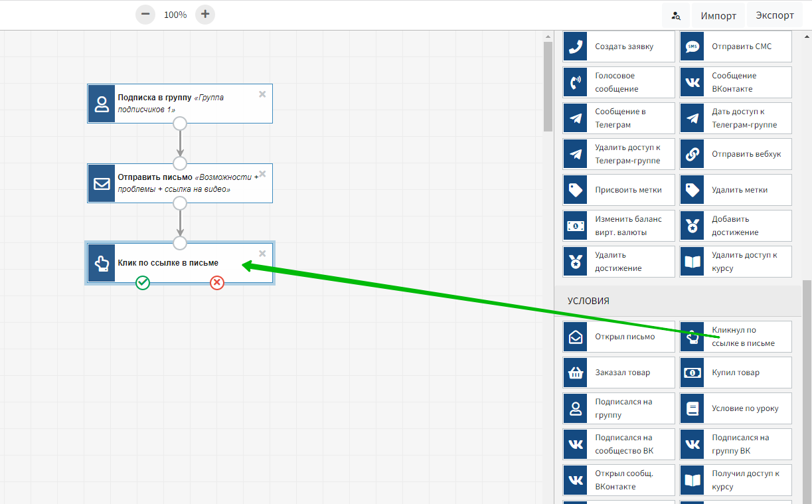The image size is (812, 504).
Task: Select the Отправить СМС block icon
Action: (692, 46)
